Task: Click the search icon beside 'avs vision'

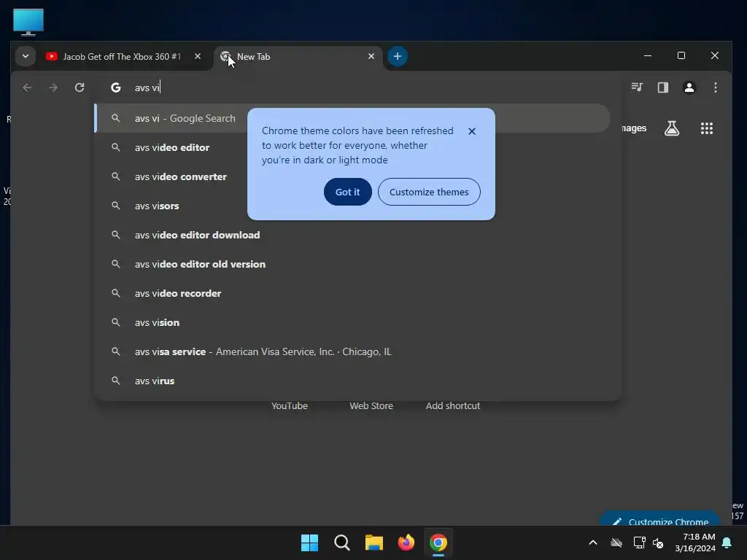Action: tap(116, 322)
